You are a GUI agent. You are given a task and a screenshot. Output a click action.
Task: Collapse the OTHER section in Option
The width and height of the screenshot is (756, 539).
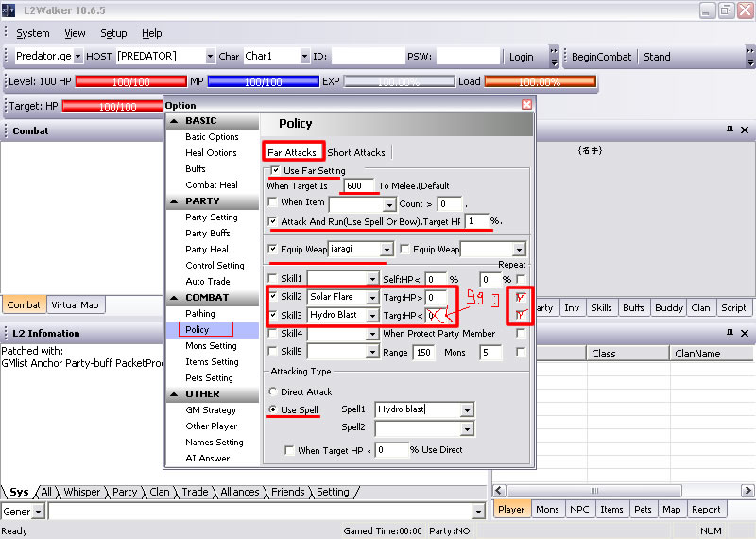[x=175, y=394]
